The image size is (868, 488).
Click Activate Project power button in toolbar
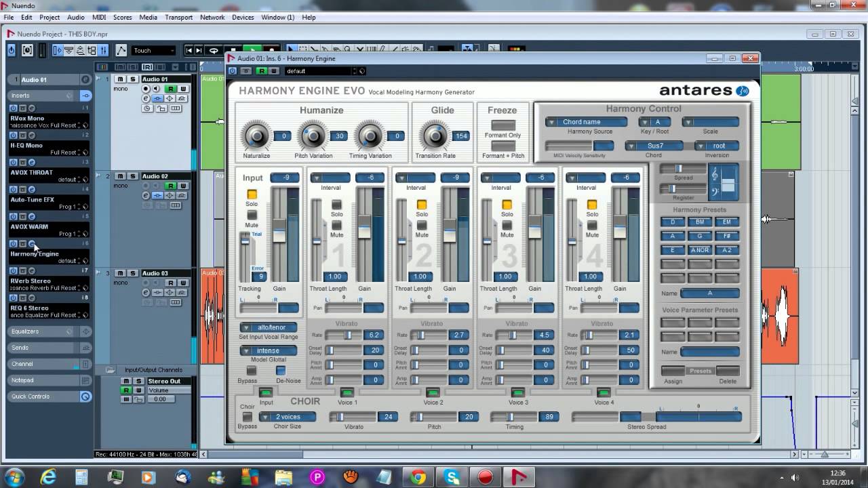point(12,50)
